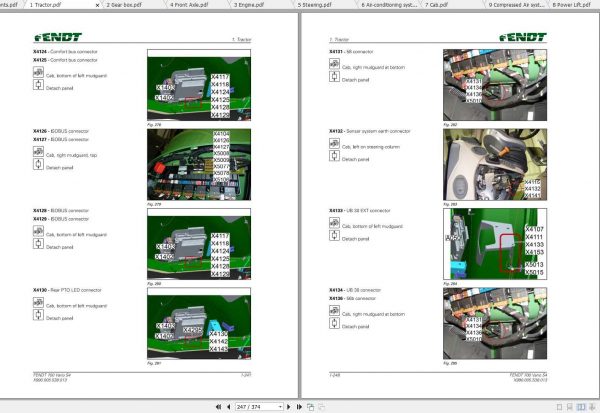Click 'Cab, right mudguard, top' text
Image resolution: width=600 pixels, height=413 pixels.
pyautogui.click(x=72, y=155)
